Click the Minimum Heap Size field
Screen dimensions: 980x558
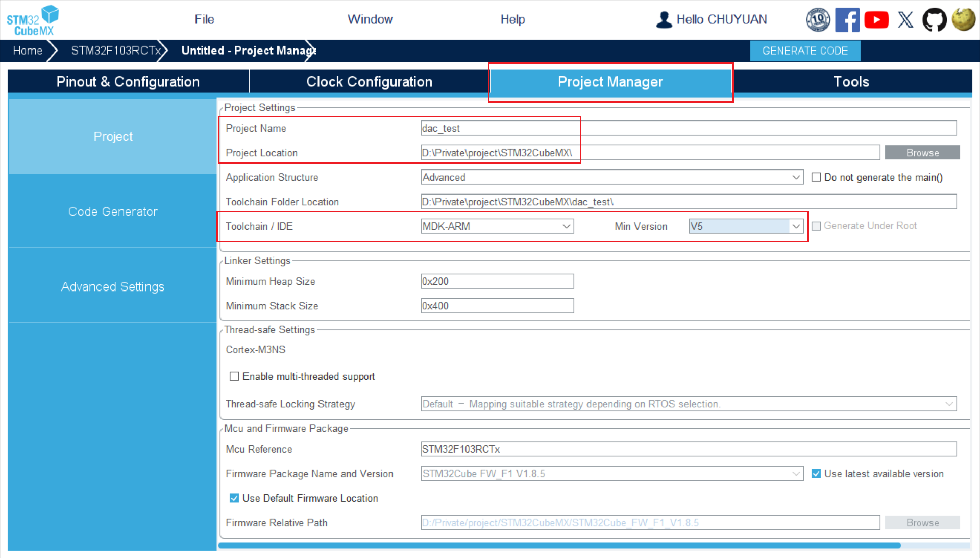pyautogui.click(x=497, y=281)
